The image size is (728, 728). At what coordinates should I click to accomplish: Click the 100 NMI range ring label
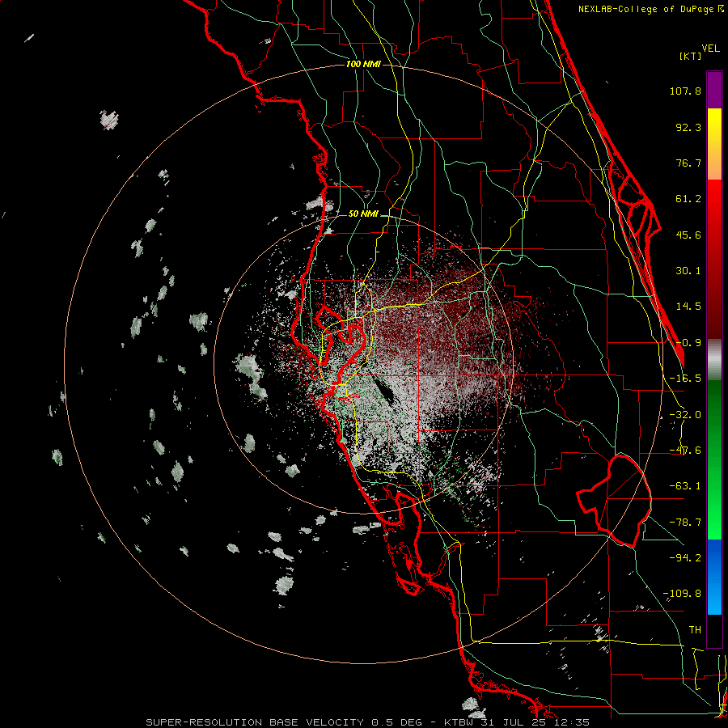tap(363, 64)
